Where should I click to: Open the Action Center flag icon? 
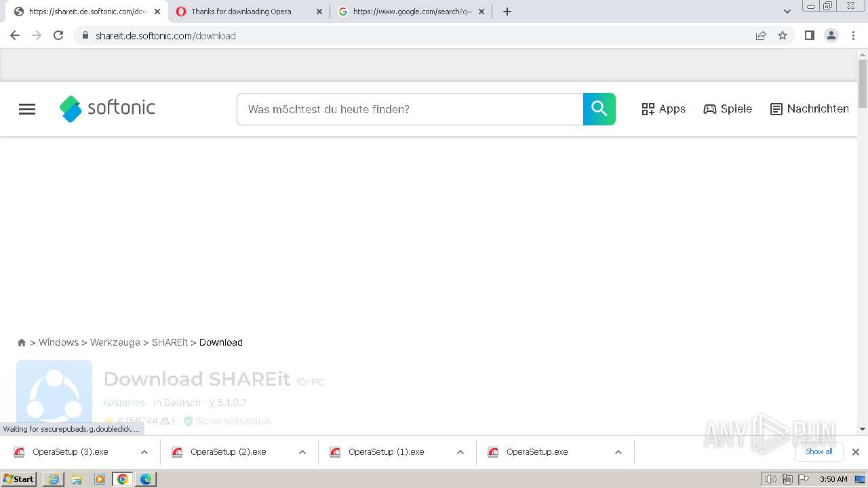tap(804, 479)
